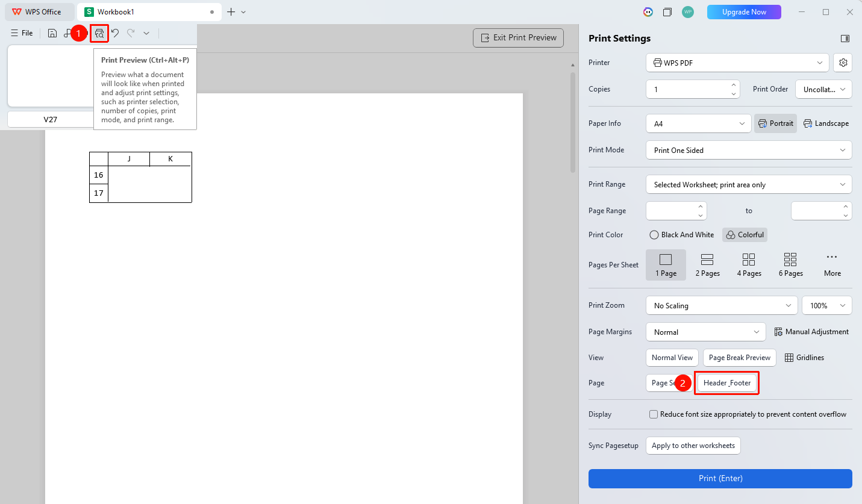The image size is (862, 504).
Task: Open the 100% zoom percentage dropdown
Action: [x=826, y=305]
